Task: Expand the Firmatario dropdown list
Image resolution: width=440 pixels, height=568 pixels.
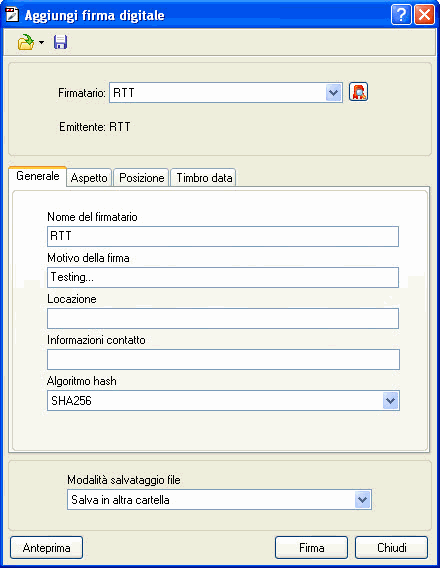Action: [334, 93]
